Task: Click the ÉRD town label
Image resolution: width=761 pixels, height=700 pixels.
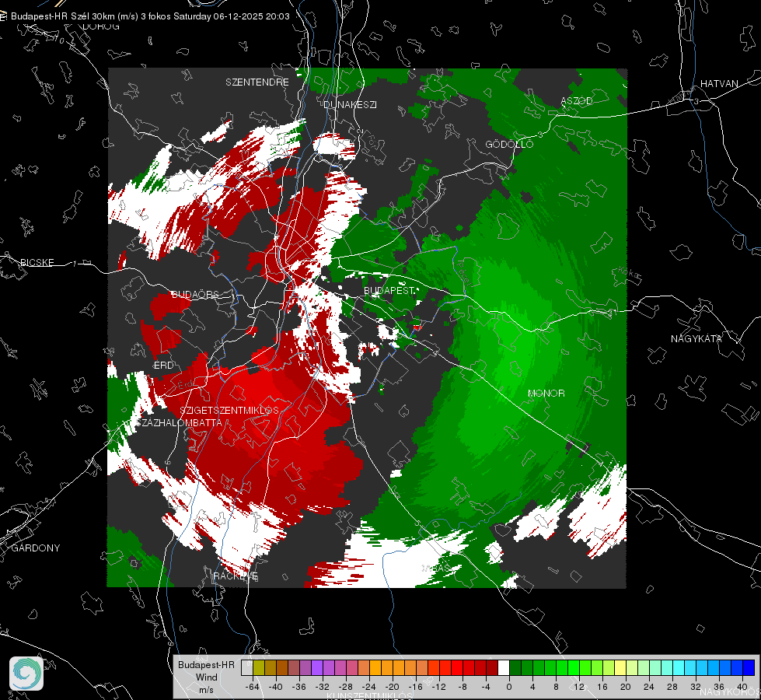Action: pos(163,366)
